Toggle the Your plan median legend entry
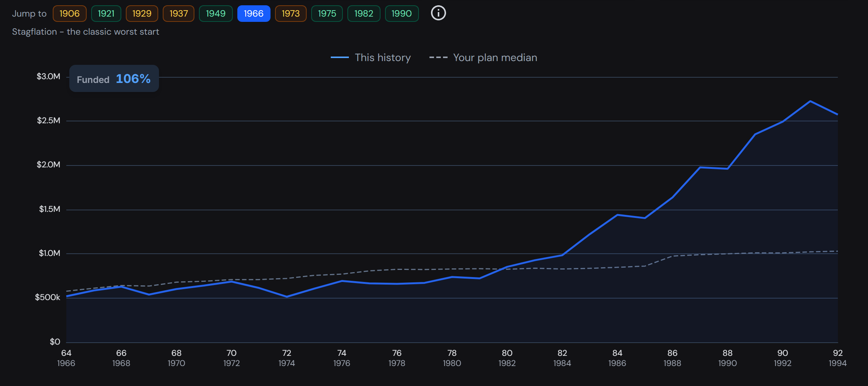This screenshot has height=386, width=868. coord(483,57)
